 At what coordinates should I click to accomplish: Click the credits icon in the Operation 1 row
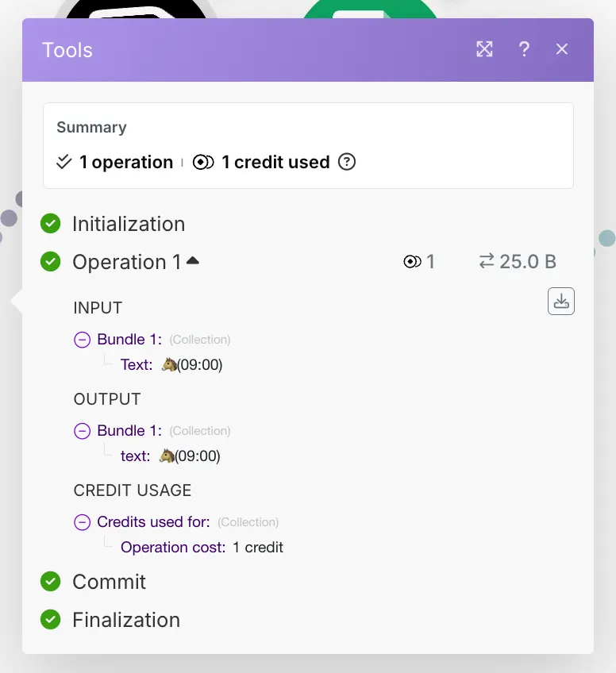coord(412,262)
